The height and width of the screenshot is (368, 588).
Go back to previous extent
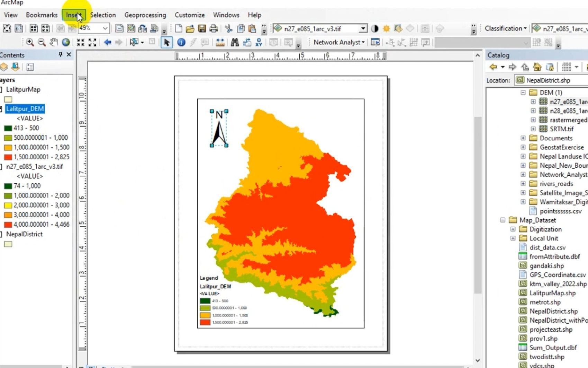point(108,43)
